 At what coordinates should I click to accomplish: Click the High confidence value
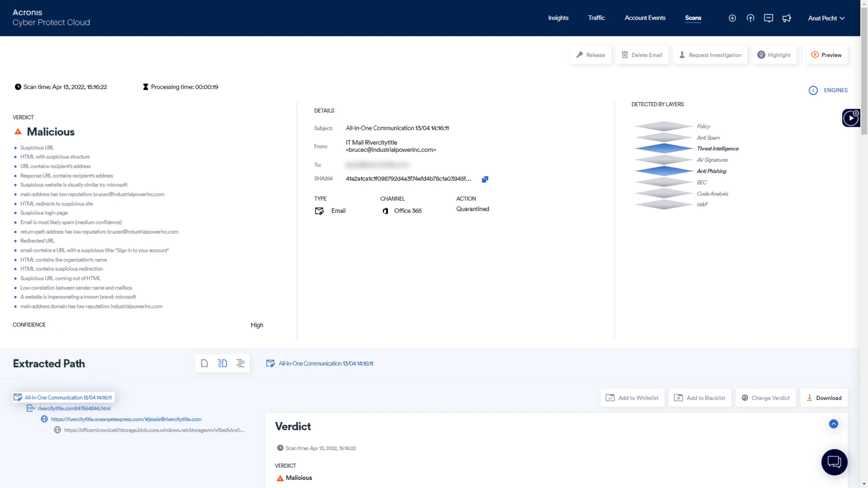(257, 325)
